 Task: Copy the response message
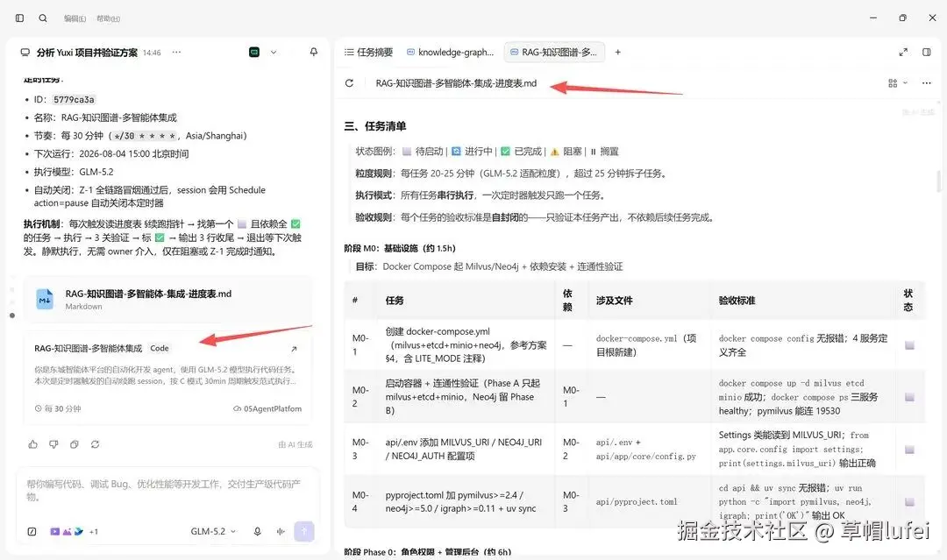coord(75,444)
